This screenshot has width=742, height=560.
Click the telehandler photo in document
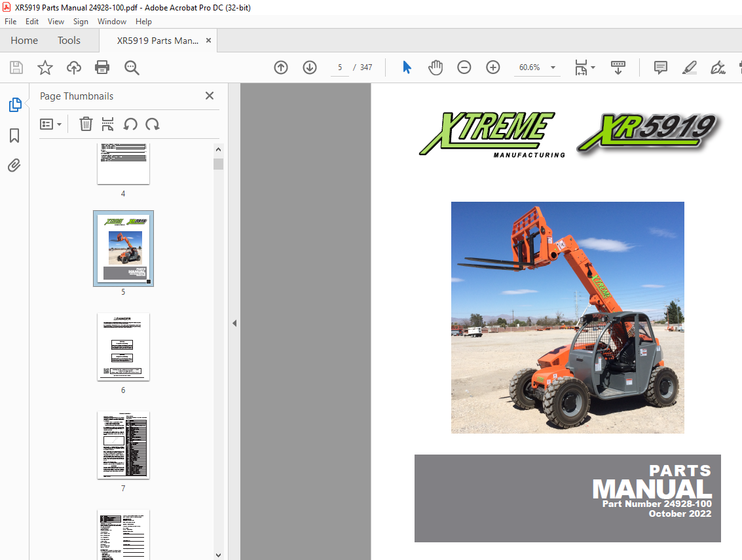(x=567, y=318)
